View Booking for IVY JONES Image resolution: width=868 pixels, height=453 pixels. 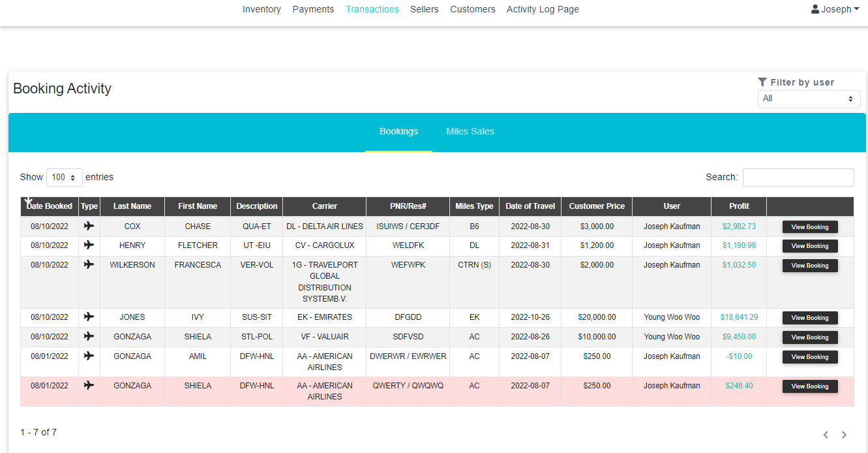click(809, 318)
